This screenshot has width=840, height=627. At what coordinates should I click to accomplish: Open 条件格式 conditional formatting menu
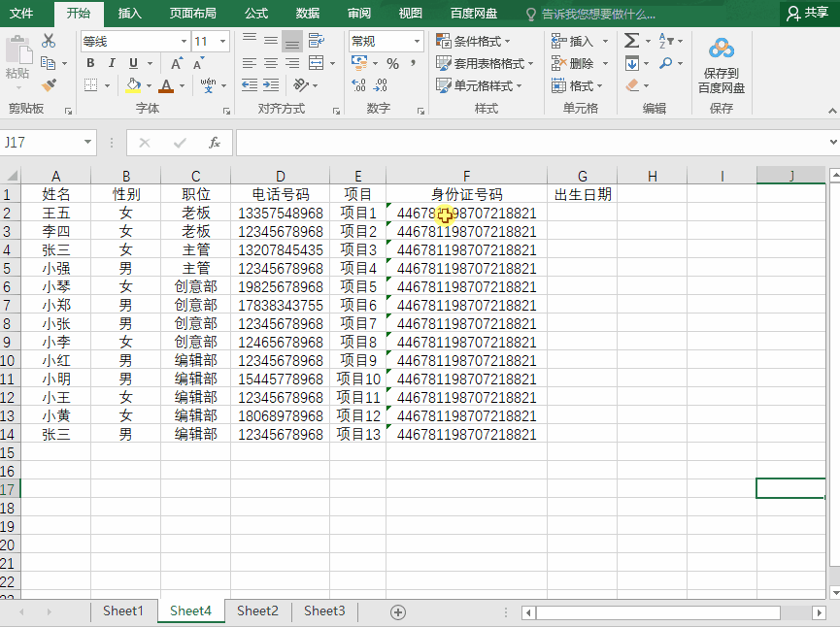(473, 41)
